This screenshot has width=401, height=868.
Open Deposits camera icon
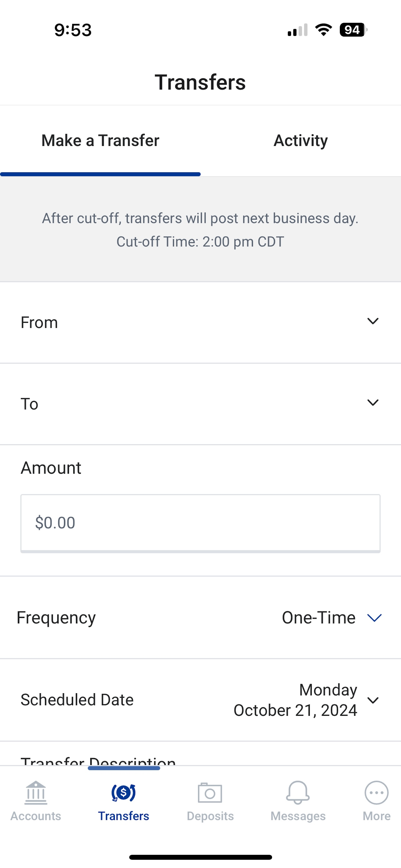pos(210,792)
